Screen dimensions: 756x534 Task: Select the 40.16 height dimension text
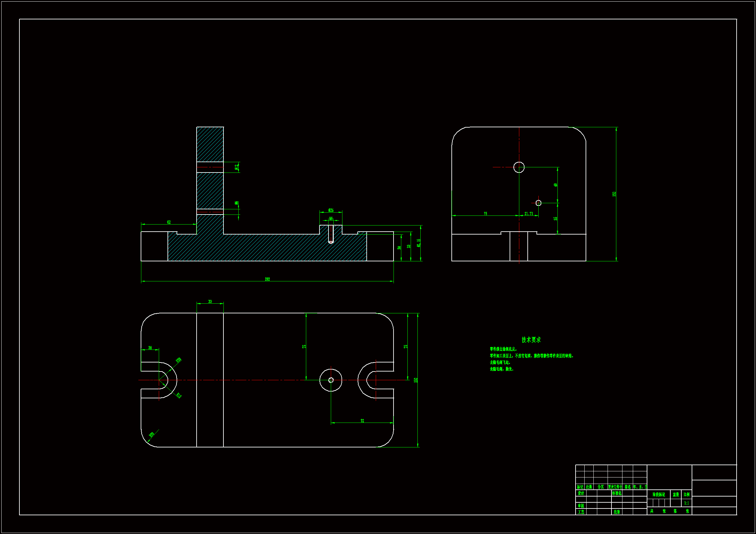coord(418,243)
